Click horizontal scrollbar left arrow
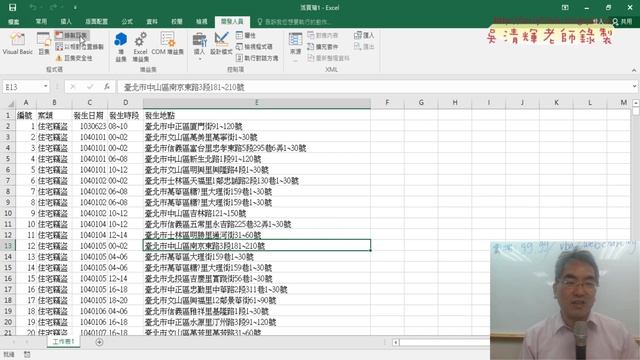 pyautogui.click(x=396, y=342)
